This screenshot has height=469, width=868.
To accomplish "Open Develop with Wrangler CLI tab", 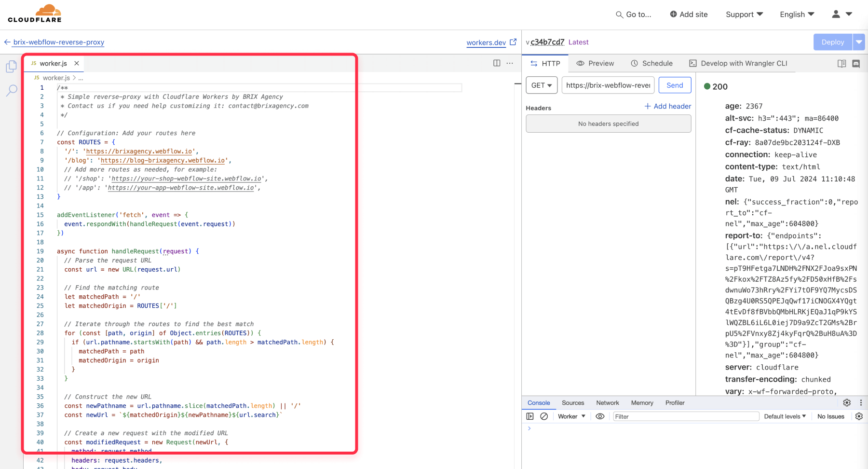I will (738, 63).
